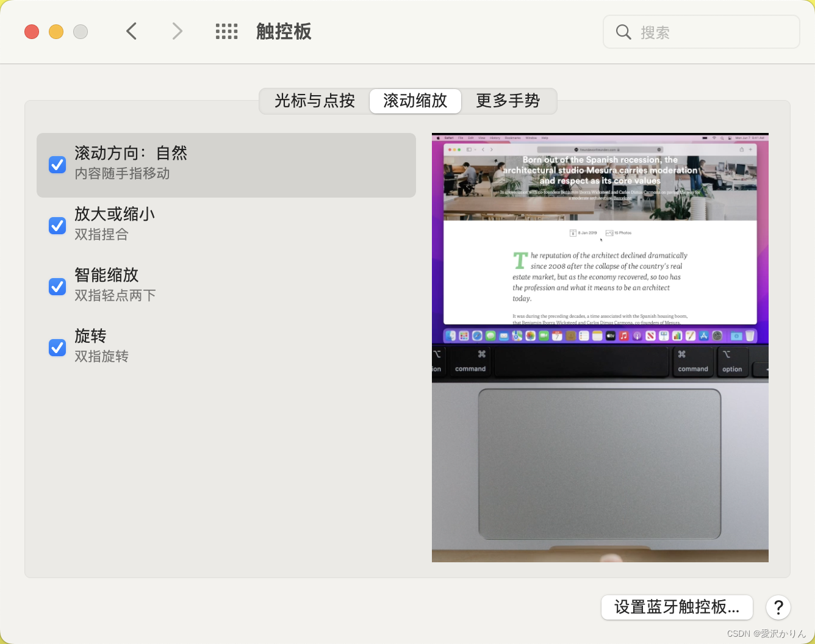
Task: Uncheck the 放大或缩小 checkbox
Action: pos(57,226)
